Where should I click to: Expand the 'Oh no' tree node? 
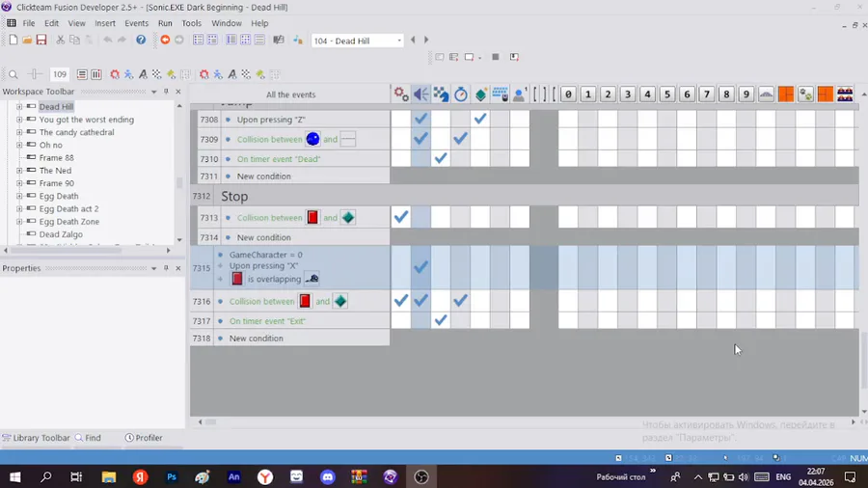[x=19, y=145]
